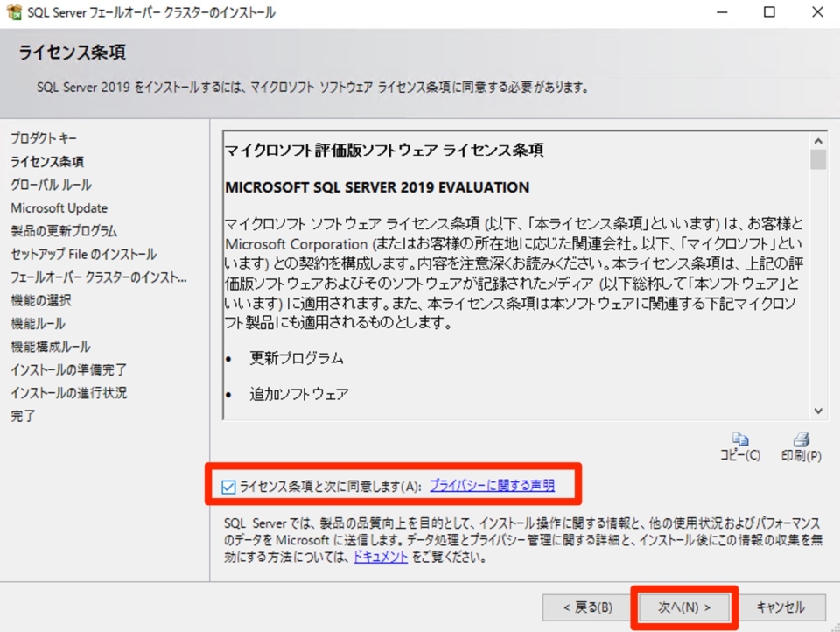Select the 機能構成ルール step
840x632 pixels.
tap(51, 347)
